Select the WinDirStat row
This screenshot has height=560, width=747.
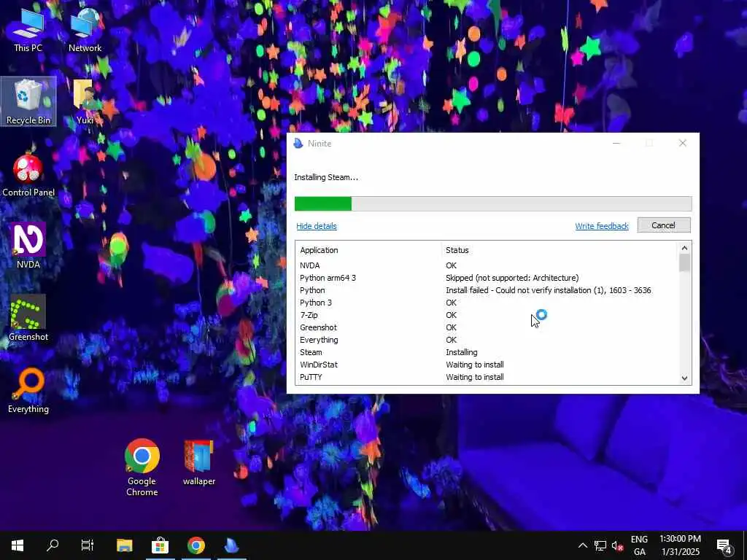click(487, 365)
